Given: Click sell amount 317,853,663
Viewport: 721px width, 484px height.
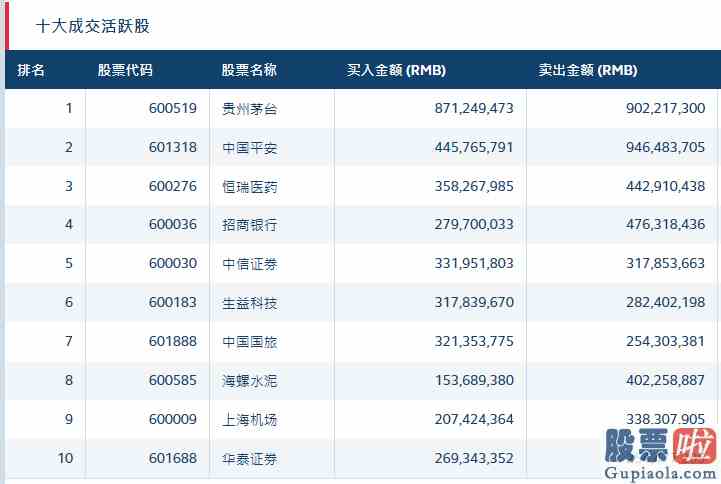Looking at the screenshot, I should coord(665,263).
